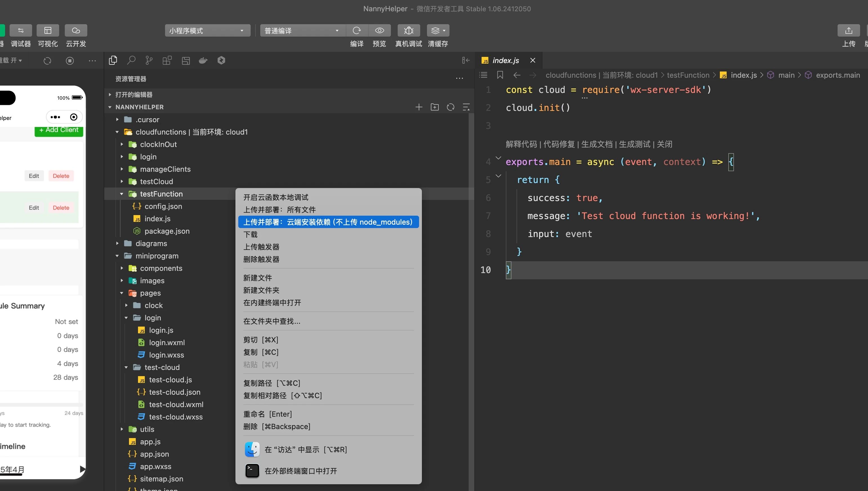Click the Real Device Debug icon
868x491 pixels.
pyautogui.click(x=409, y=31)
